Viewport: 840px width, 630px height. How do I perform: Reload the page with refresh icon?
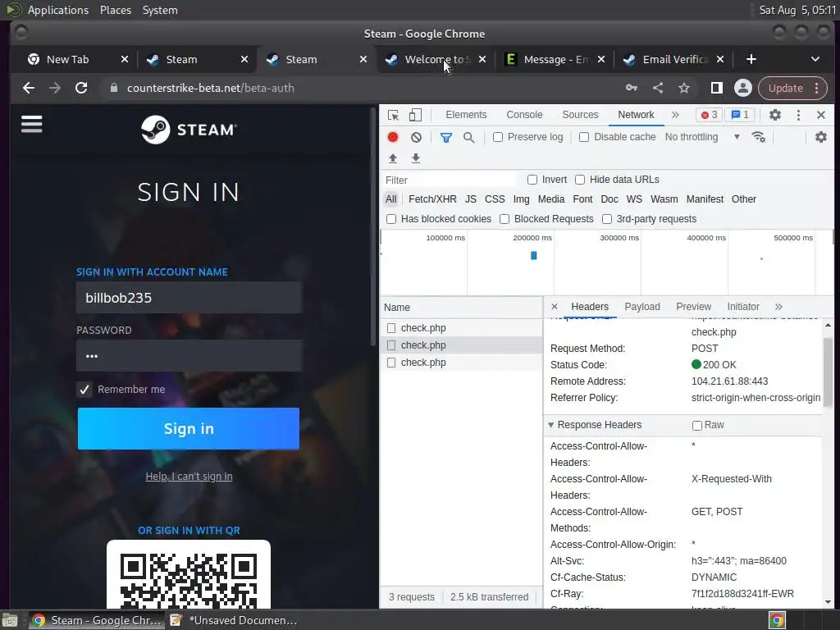point(81,88)
